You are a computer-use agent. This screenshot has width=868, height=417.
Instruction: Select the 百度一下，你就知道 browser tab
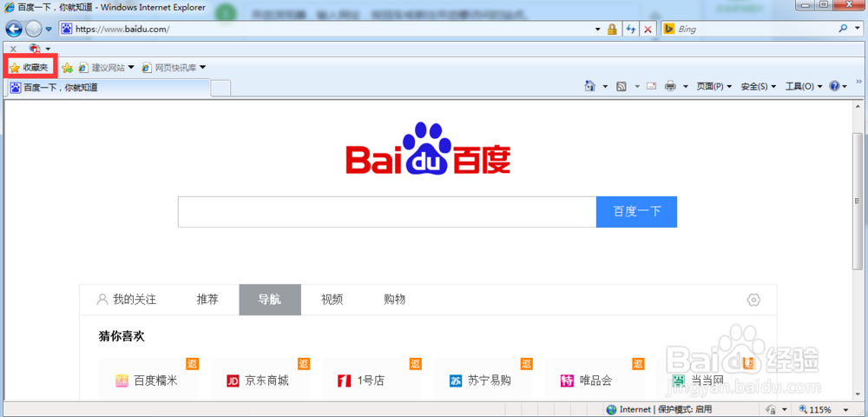(x=108, y=88)
